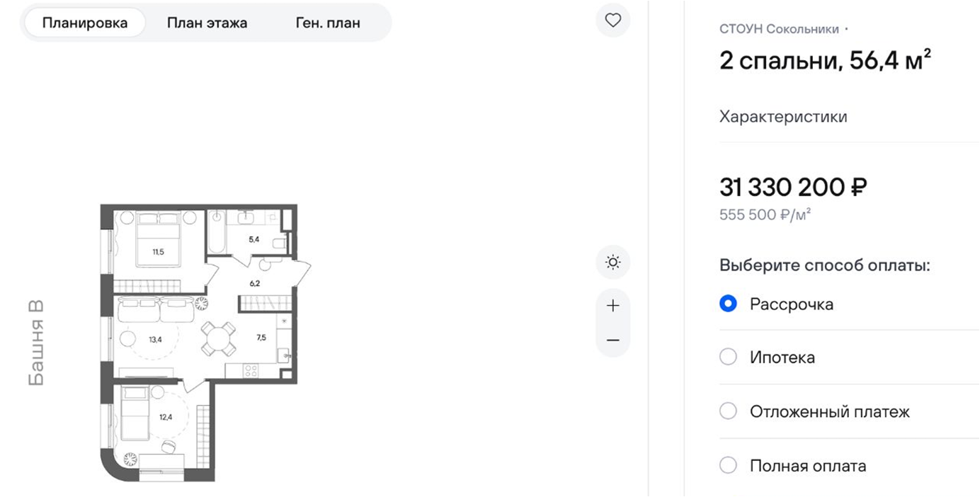Toggle the sun lighting icon
Screen dimensions: 980x497
[613, 263]
